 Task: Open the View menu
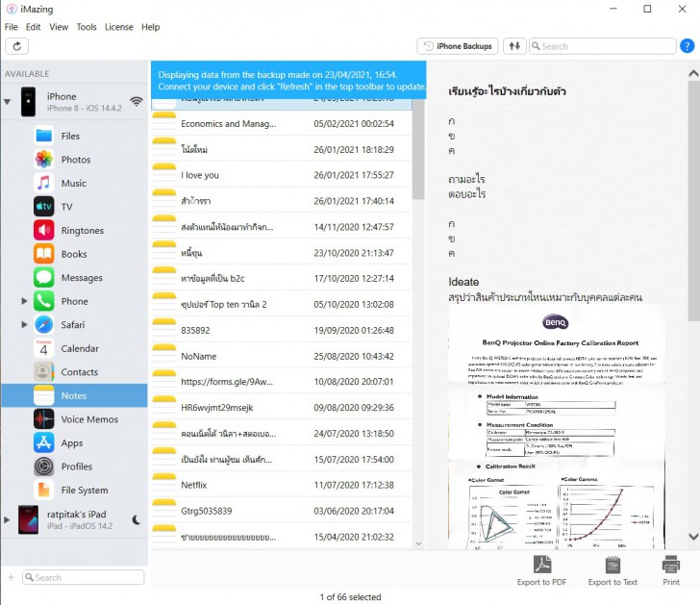(x=59, y=27)
